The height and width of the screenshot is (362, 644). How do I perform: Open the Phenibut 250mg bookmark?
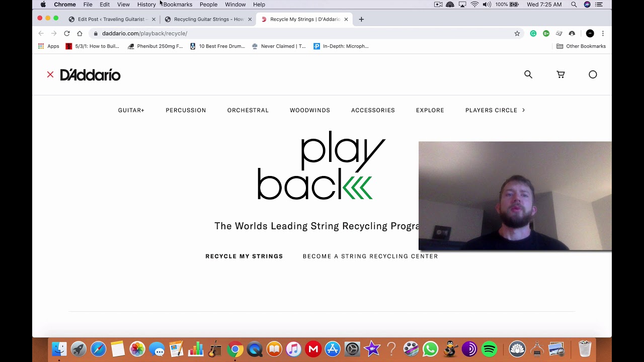coord(155,46)
